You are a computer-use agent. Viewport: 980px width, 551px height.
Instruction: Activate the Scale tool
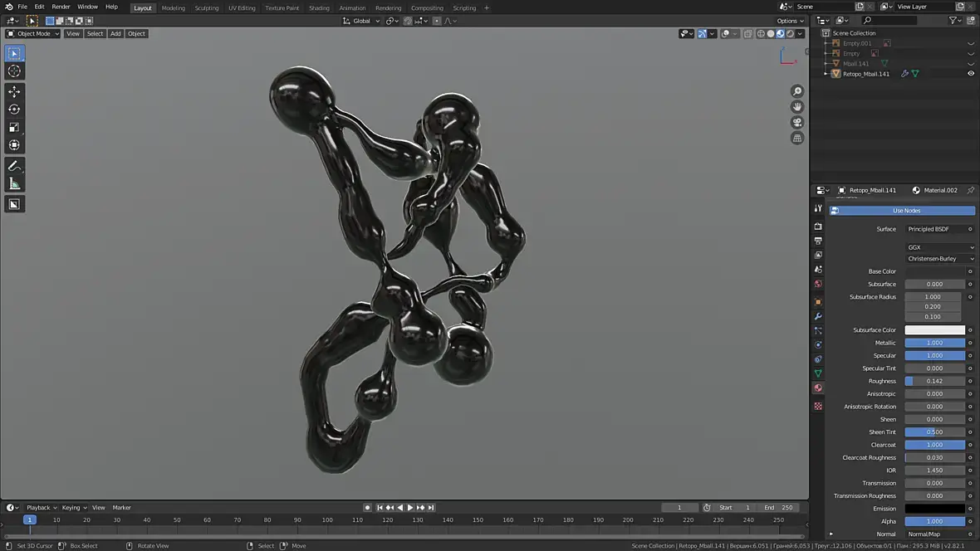point(14,128)
